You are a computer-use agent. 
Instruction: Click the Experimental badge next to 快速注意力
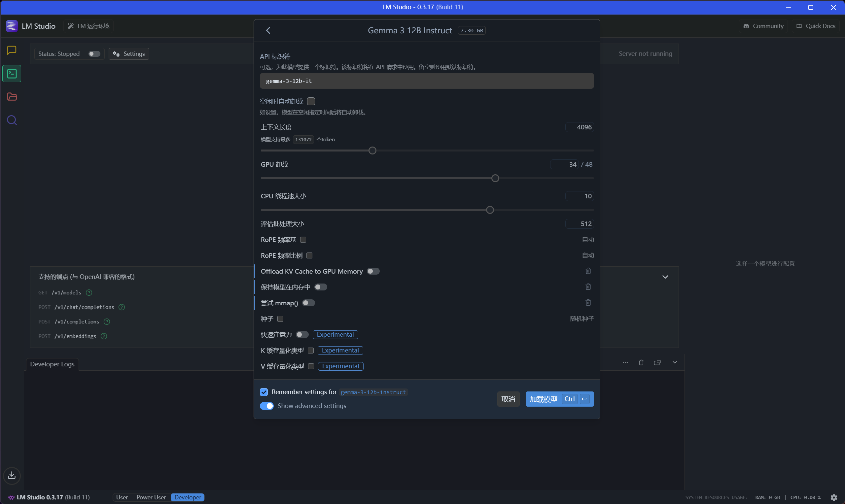click(x=335, y=335)
